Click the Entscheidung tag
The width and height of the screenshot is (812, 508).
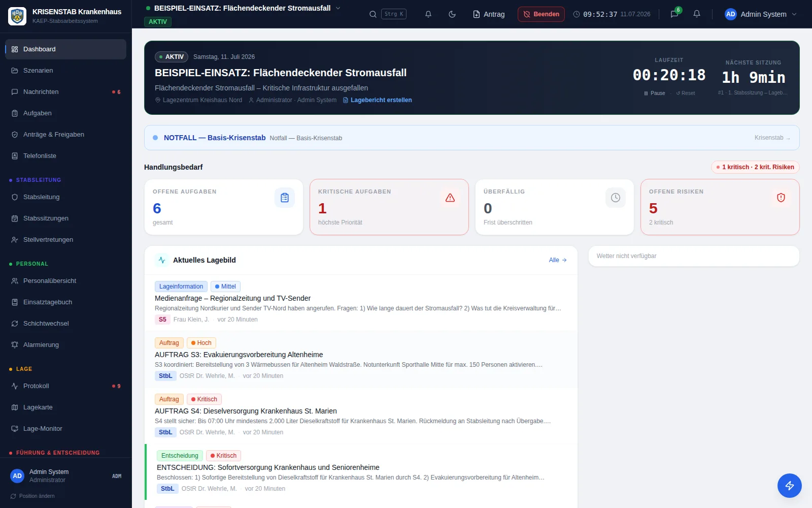click(x=180, y=456)
